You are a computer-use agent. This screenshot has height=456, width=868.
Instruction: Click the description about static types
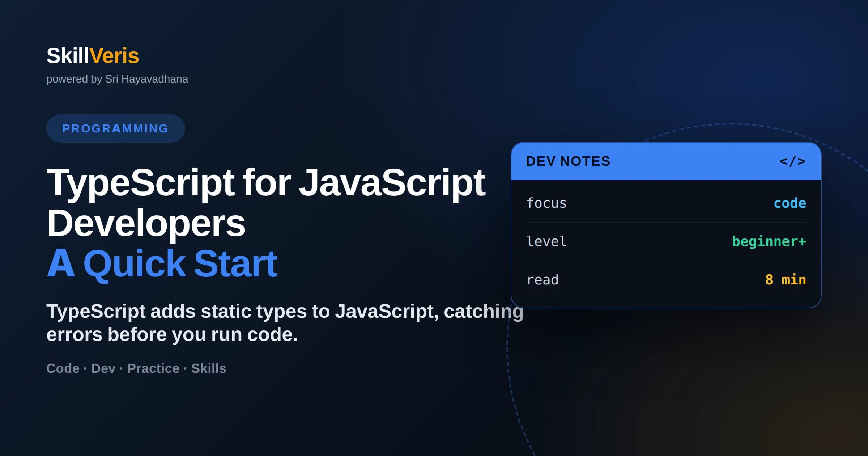coord(285,322)
